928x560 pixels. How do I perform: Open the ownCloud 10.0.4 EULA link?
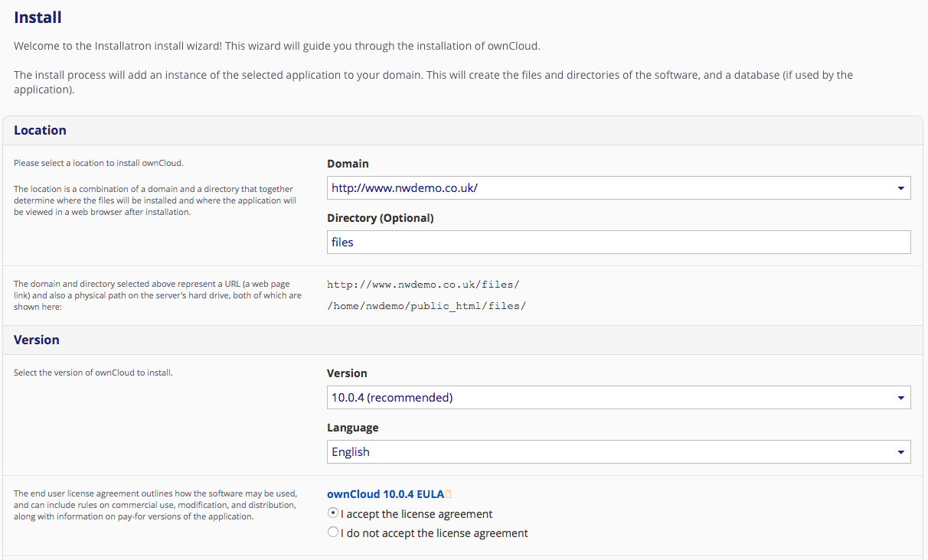[x=385, y=494]
